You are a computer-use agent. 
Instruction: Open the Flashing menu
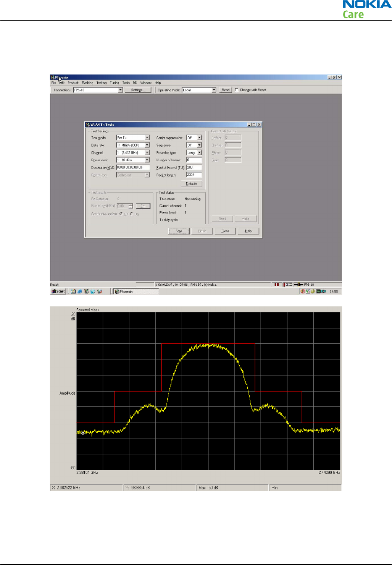(x=87, y=83)
